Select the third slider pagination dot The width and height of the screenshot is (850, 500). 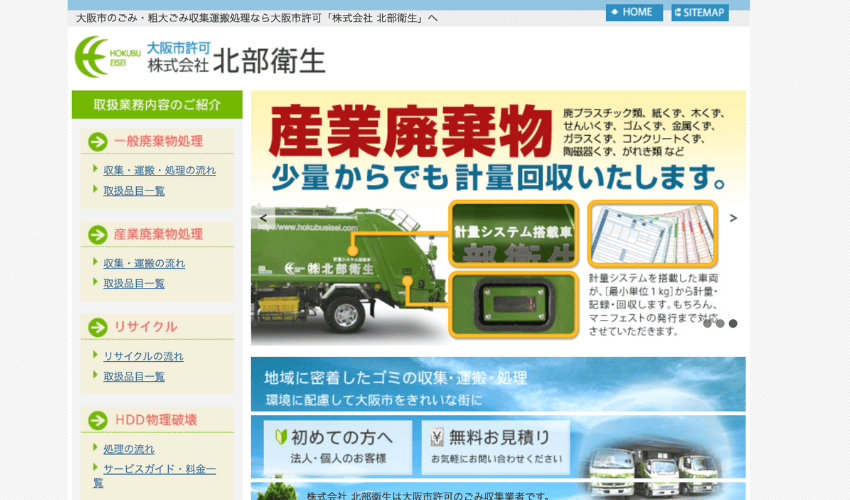tap(733, 324)
